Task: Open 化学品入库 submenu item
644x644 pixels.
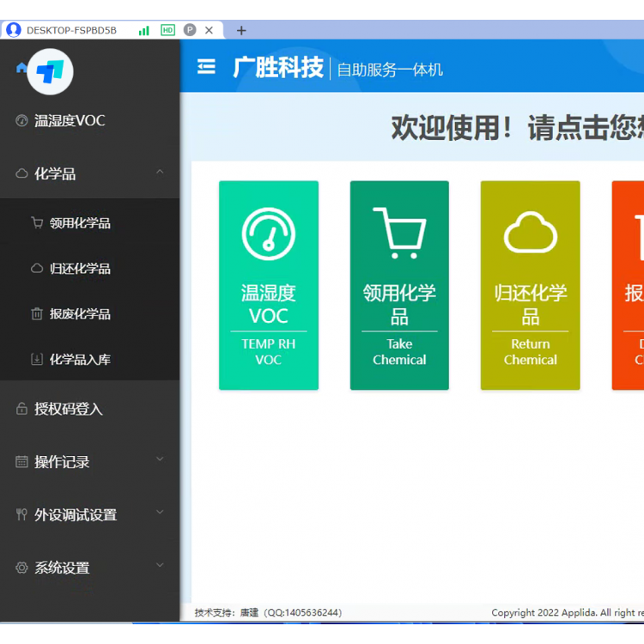Action: (x=80, y=360)
